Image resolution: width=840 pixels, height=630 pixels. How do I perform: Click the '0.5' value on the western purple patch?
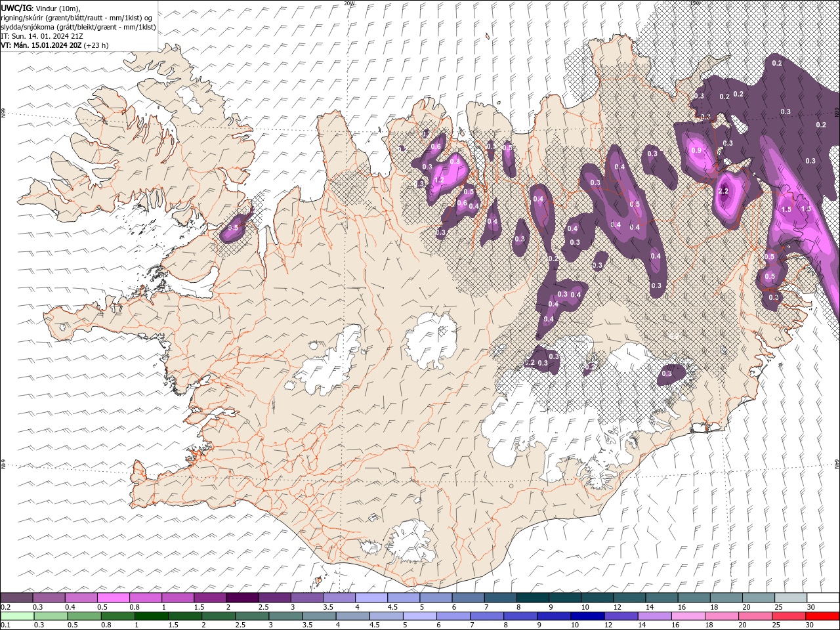pyautogui.click(x=234, y=228)
